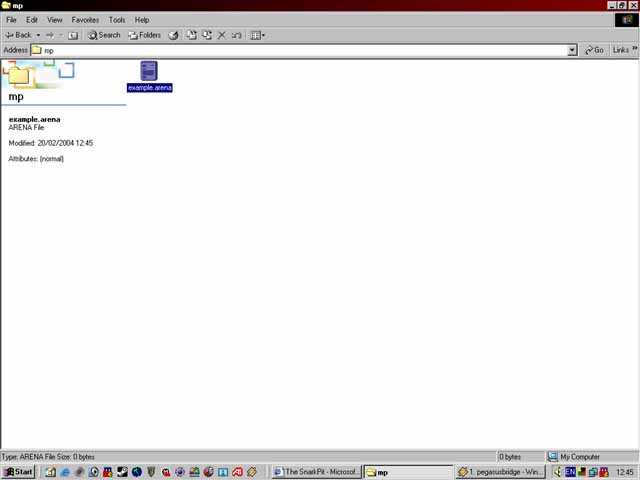
Task: Click the Move To toolbar icon
Action: click(192, 35)
